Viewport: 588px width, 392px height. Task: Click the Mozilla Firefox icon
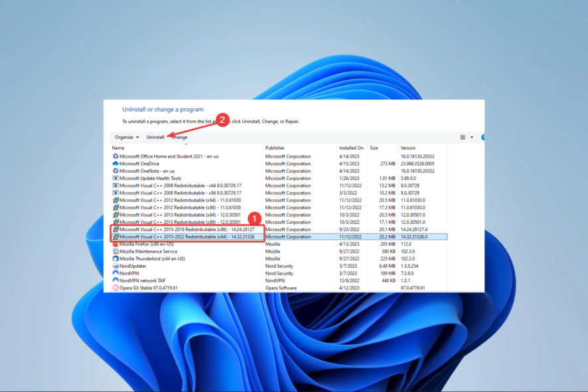(x=117, y=243)
